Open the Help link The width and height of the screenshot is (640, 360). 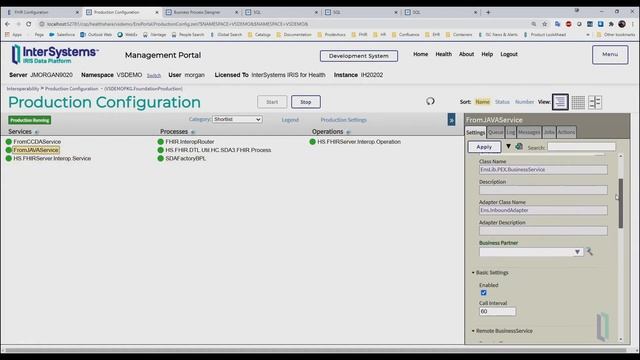487,54
